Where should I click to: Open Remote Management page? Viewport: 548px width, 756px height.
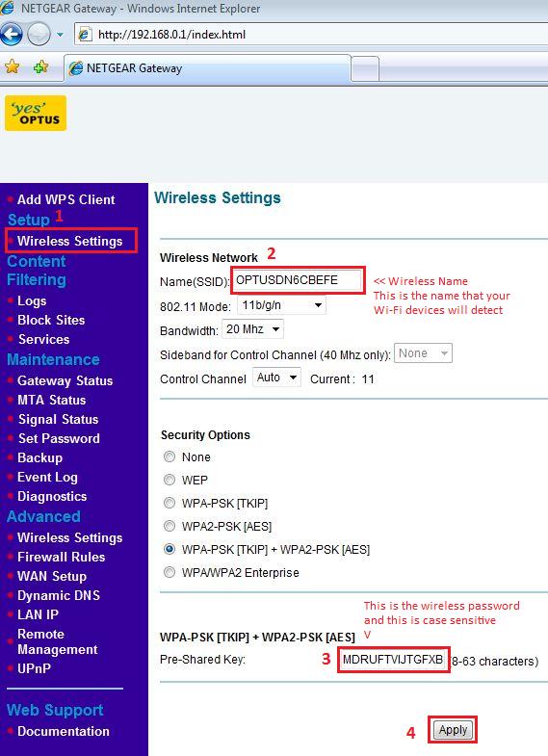[58, 641]
